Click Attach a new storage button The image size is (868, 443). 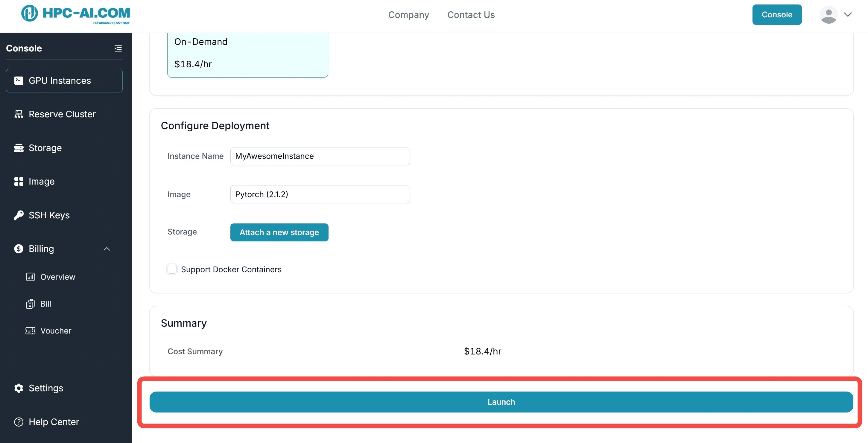[279, 232]
